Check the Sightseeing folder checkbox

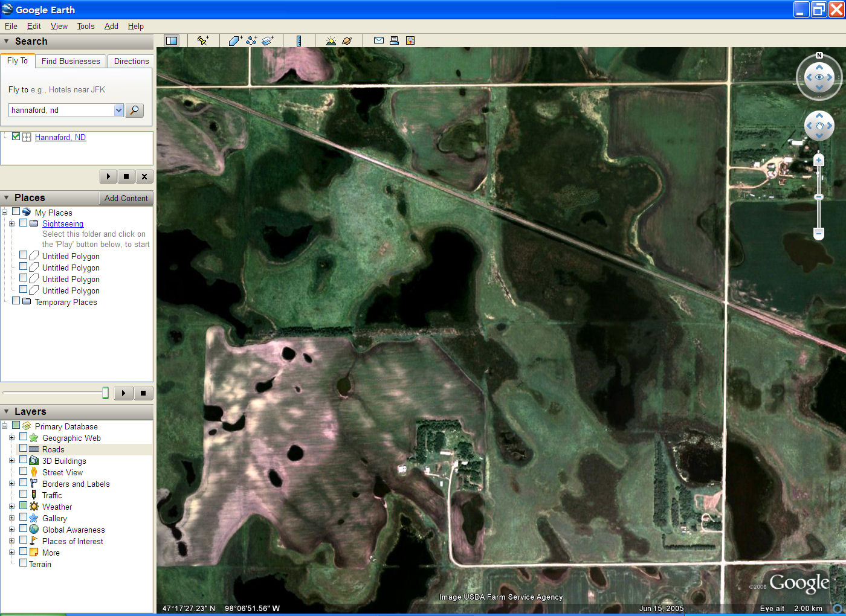tap(23, 223)
